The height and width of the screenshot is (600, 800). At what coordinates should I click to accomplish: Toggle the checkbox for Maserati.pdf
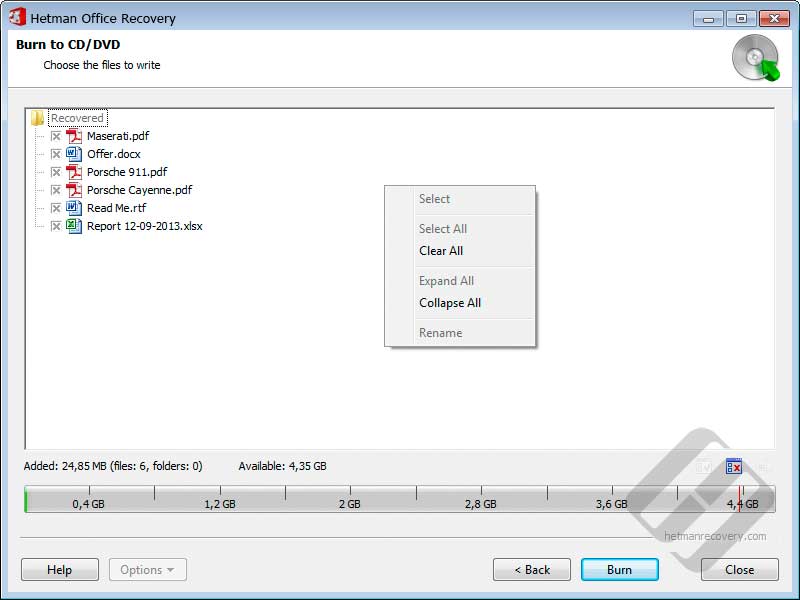tap(56, 136)
